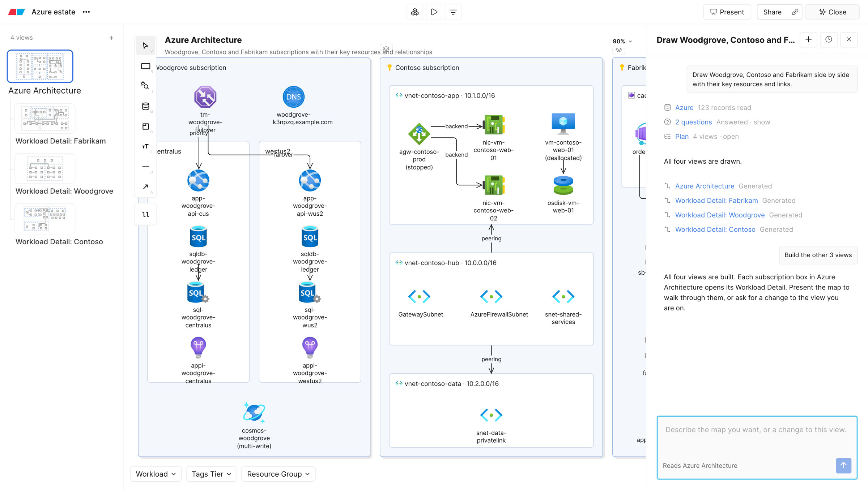Select the woodgrove DNS zone icon
This screenshot has height=490, width=868.
[293, 97]
